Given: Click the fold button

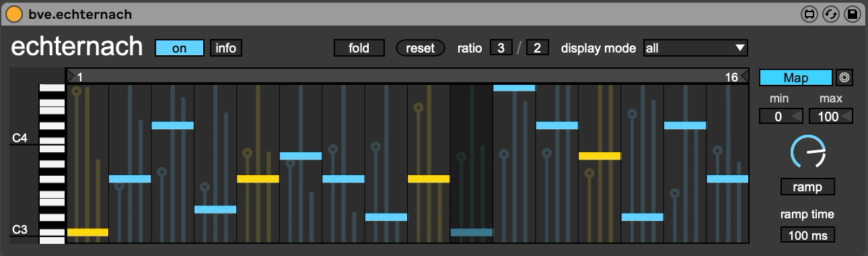Looking at the screenshot, I should click(359, 48).
